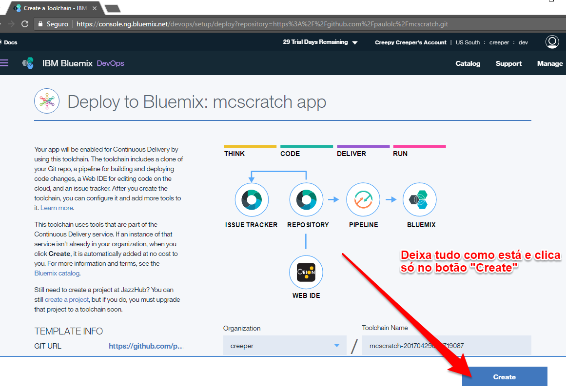Click the Issue Tracker tool icon
The width and height of the screenshot is (566, 392).
coord(252,199)
